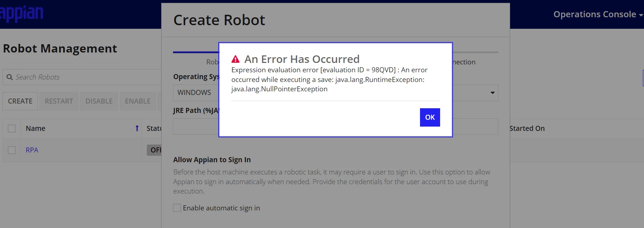
Task: Expand the Operating System dropdown arrow
Action: point(493,93)
